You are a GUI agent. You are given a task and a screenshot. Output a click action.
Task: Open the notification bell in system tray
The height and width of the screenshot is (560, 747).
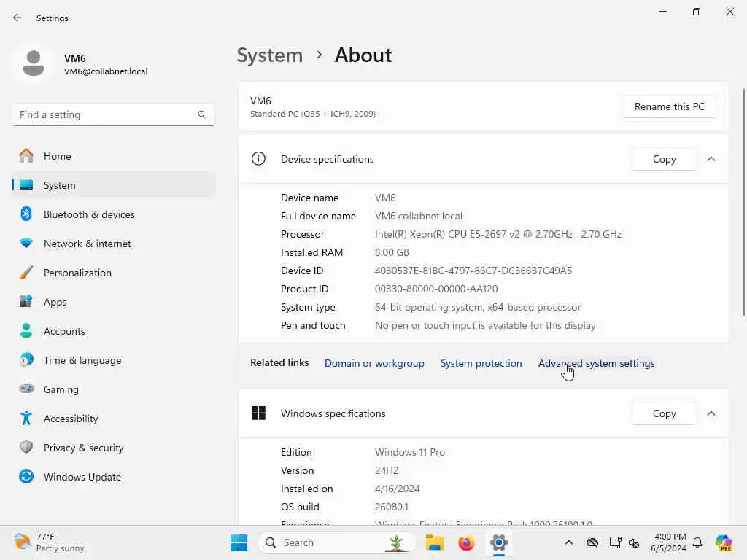(697, 542)
